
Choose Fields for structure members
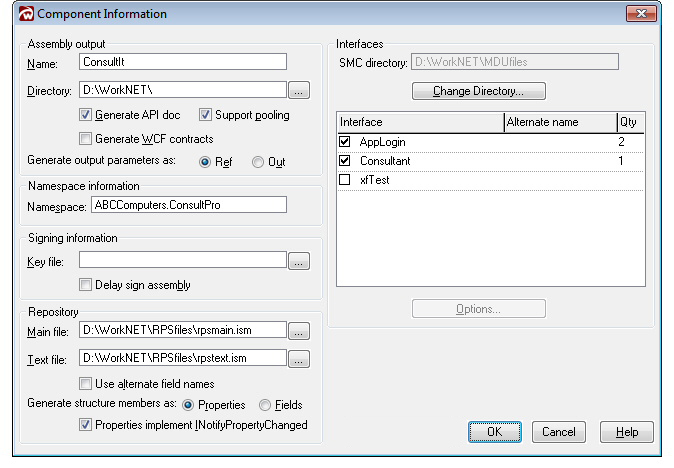265,405
